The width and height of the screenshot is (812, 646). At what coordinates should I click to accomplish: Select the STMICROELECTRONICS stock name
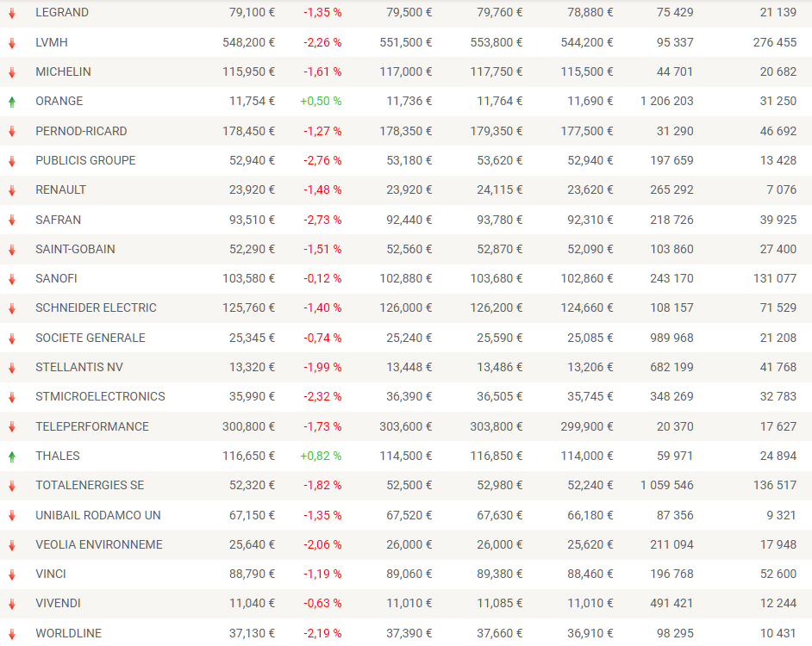(x=100, y=396)
